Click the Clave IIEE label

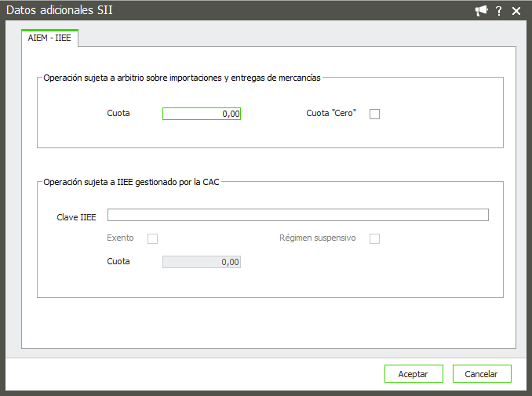point(76,216)
